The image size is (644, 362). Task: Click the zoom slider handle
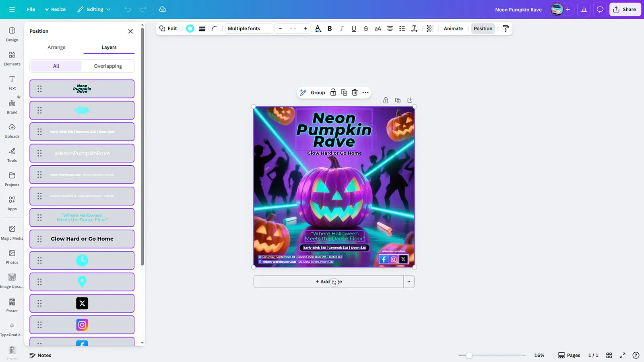[469, 355]
